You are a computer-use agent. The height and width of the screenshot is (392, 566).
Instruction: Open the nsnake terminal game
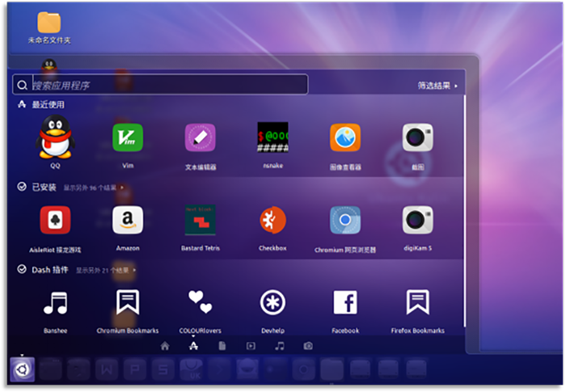click(x=272, y=138)
